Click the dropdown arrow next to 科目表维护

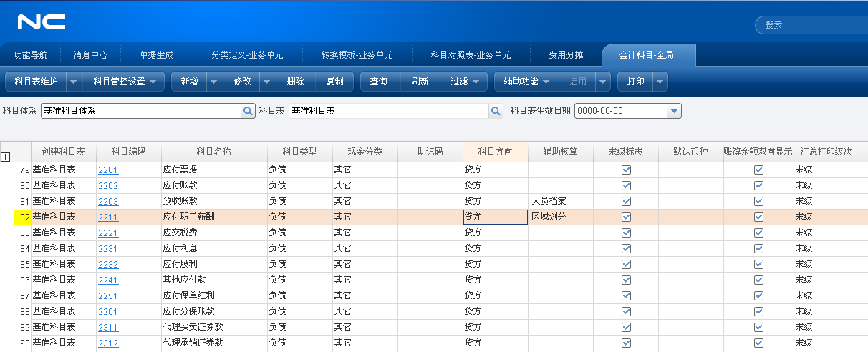click(74, 82)
